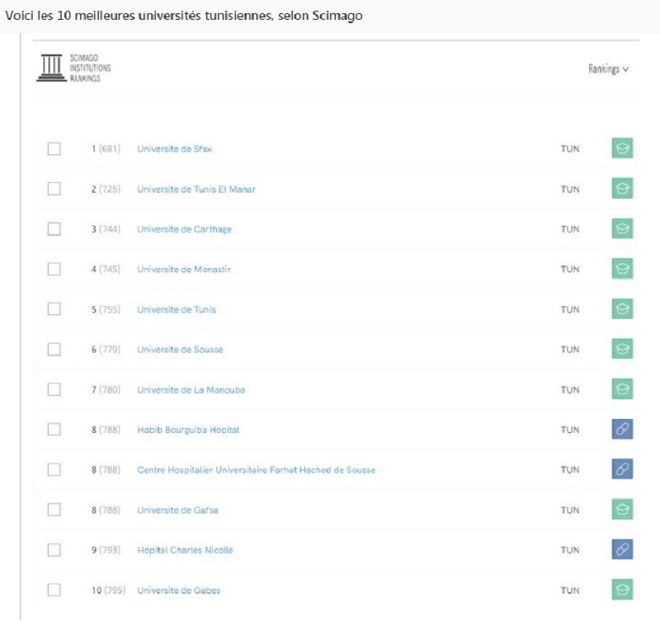Viewport: 660px width, 621px height.
Task: Check the box beside Universite de Sousse
Action: (x=54, y=349)
